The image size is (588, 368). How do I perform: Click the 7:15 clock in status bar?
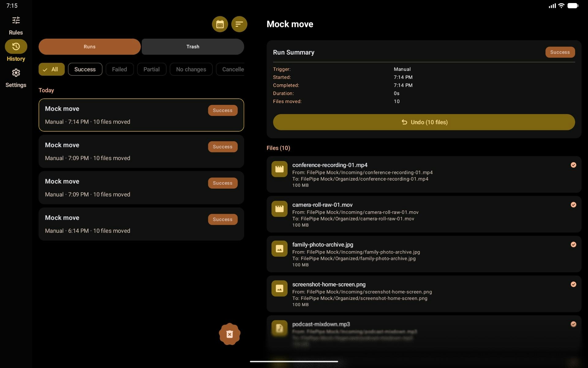click(x=12, y=6)
